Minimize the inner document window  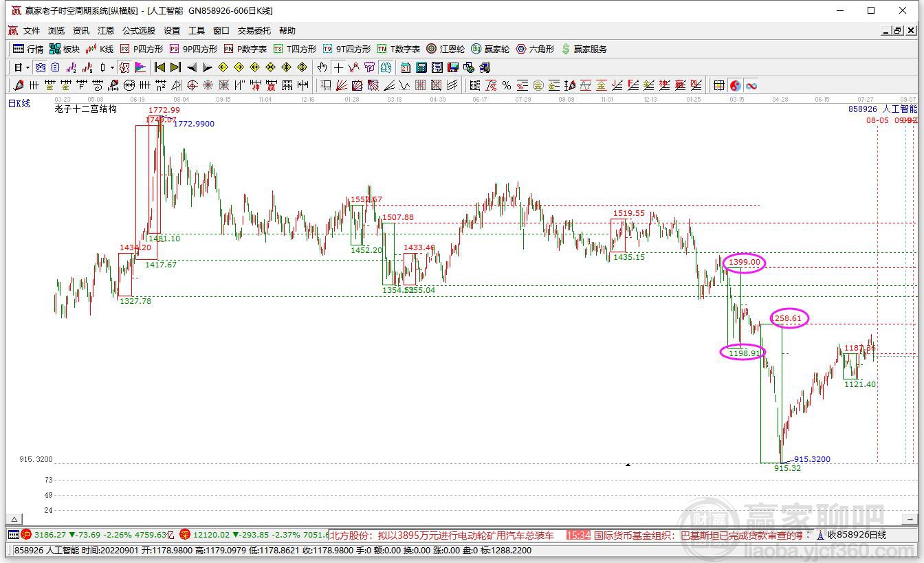[885, 31]
